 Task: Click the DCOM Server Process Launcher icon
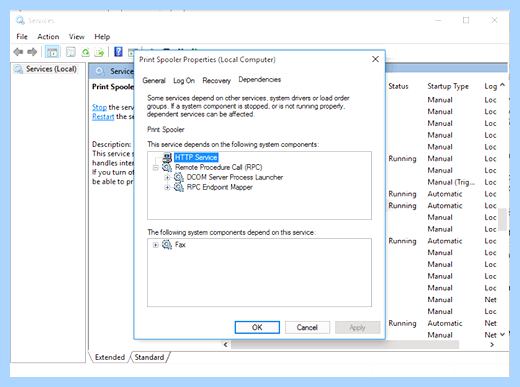coord(179,177)
